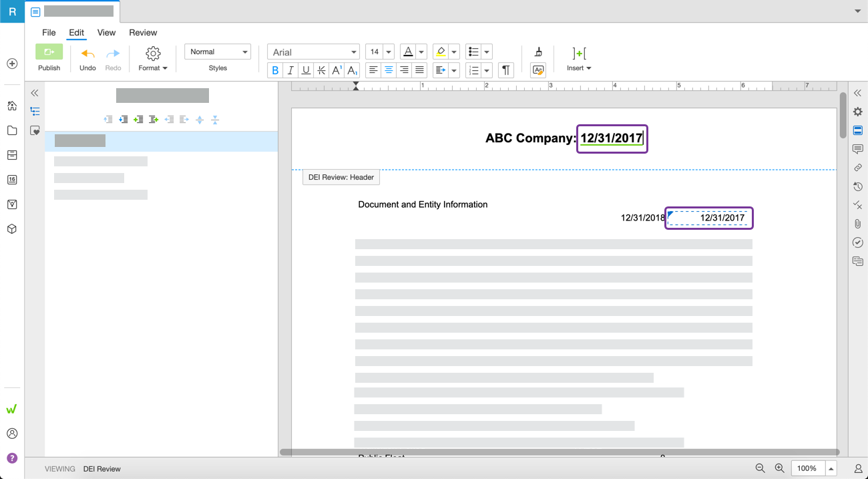Open the Review menu
This screenshot has height=479, width=868.
pyautogui.click(x=143, y=32)
